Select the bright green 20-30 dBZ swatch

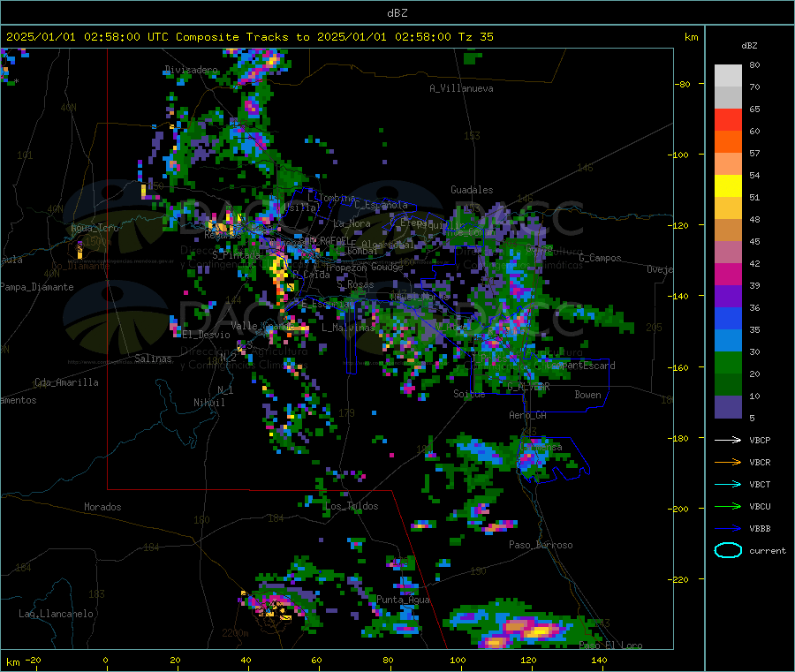coord(728,363)
